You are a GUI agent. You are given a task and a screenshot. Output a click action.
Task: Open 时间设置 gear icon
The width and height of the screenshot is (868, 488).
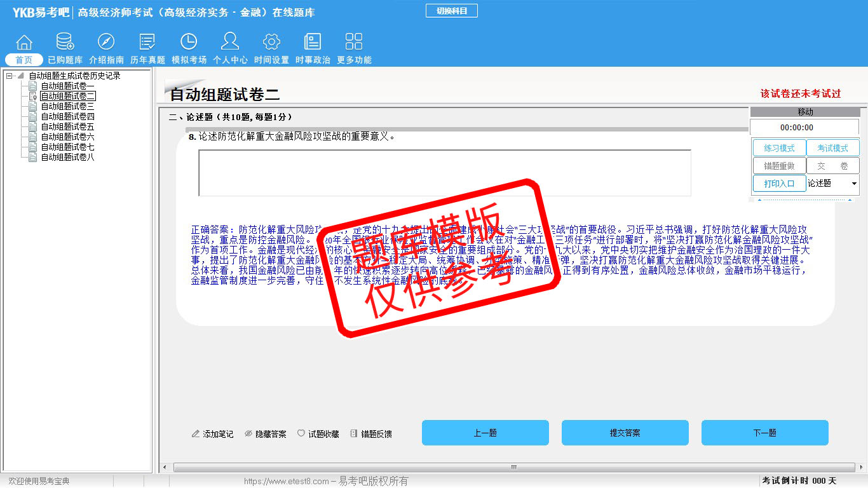pos(271,43)
